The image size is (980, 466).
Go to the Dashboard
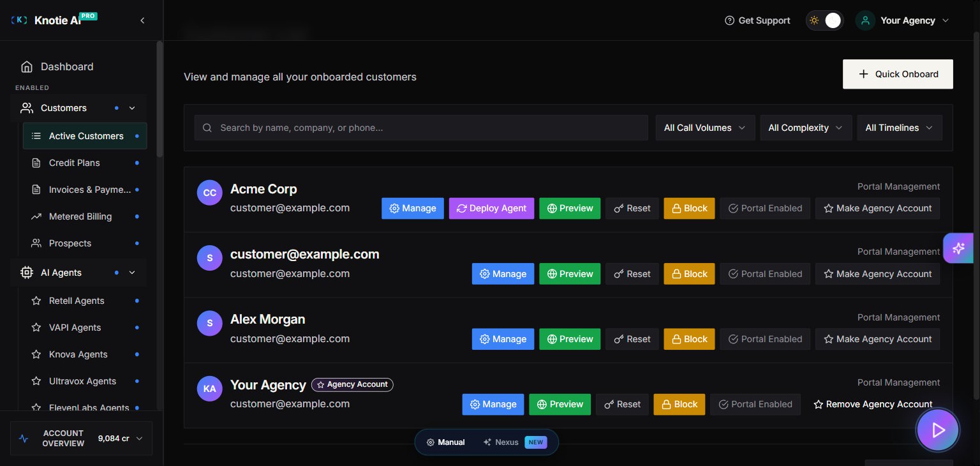78,66
